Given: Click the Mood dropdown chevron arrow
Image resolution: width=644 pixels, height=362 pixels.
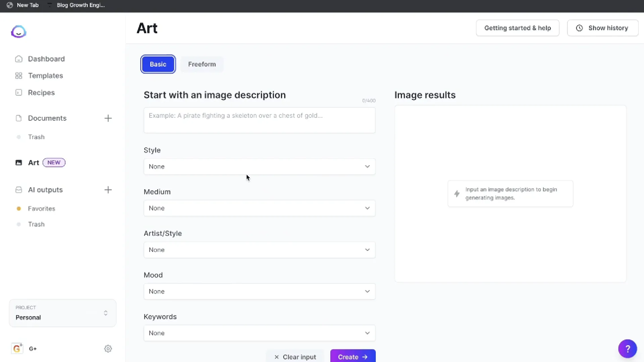Looking at the screenshot, I should click(x=367, y=291).
